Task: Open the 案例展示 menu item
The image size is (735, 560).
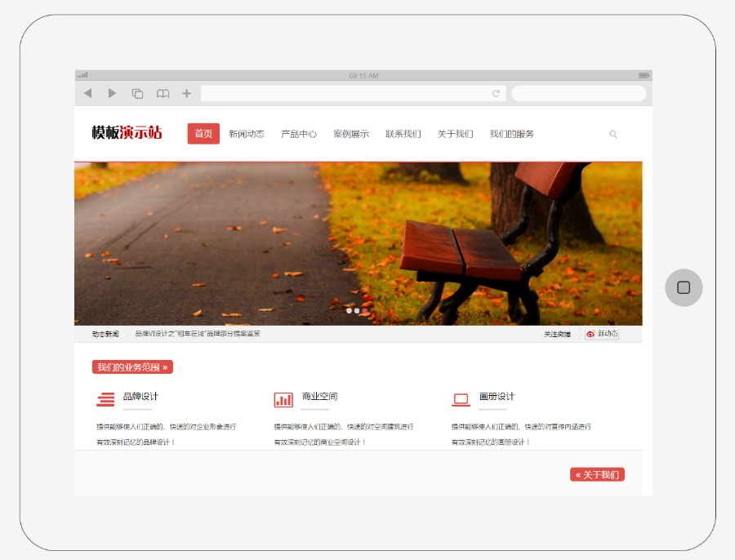Action: pos(351,134)
